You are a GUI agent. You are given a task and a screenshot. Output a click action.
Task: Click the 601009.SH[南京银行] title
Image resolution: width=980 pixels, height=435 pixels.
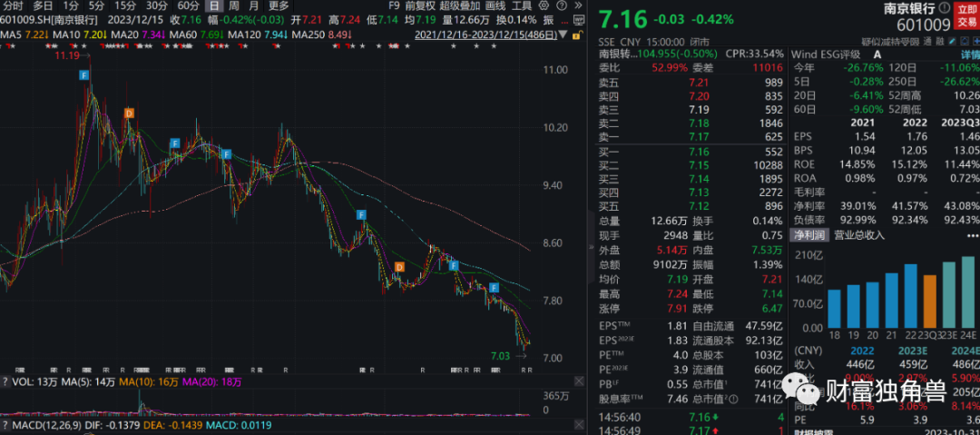coord(48,20)
